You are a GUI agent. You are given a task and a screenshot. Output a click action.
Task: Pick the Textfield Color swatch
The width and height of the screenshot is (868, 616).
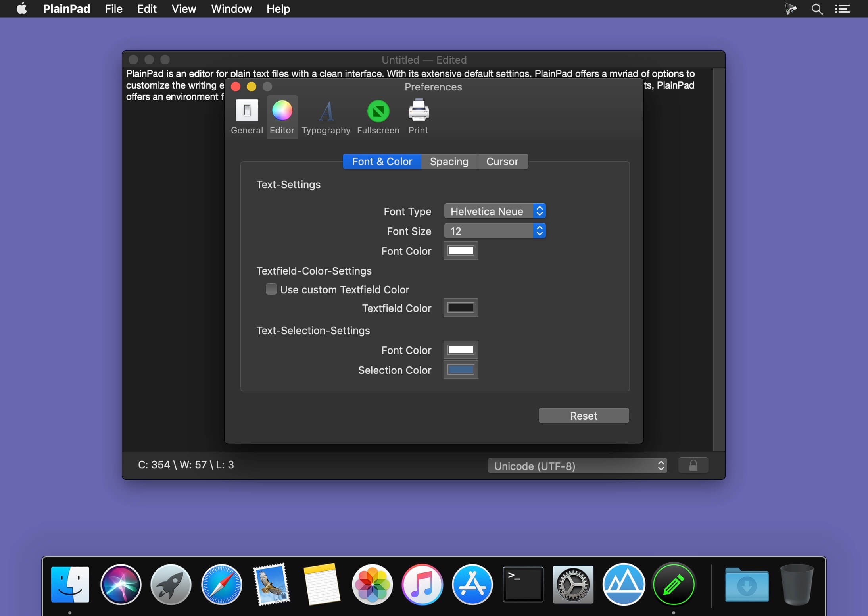461,308
